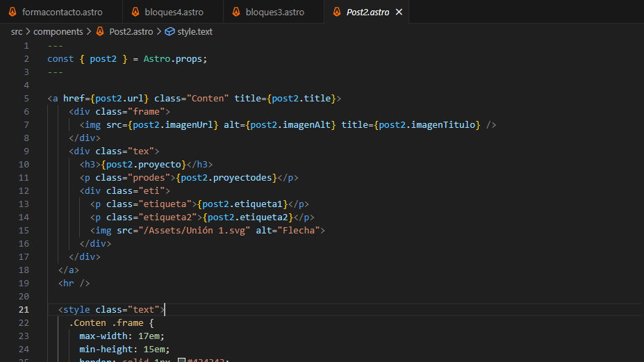Click the Astro icon on formacontacto.astro tab

pyautogui.click(x=13, y=13)
